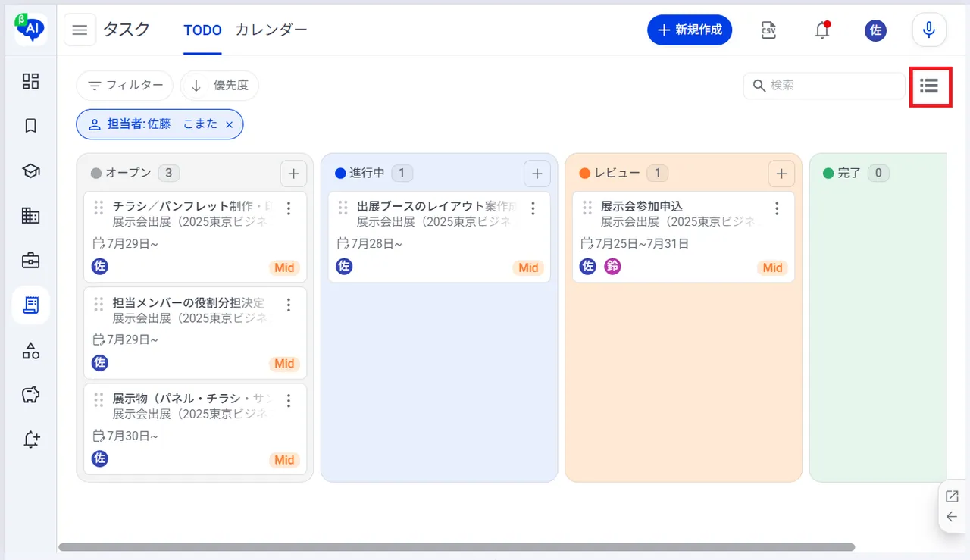
Task: Click the 7月30日~ date on 展示物 card
Action: point(132,436)
